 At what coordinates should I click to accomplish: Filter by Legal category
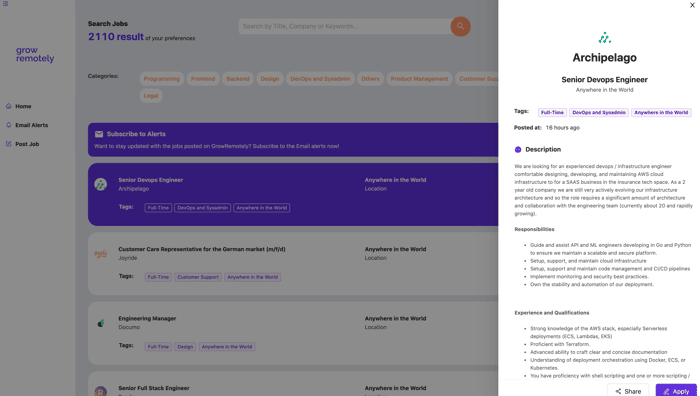coord(151,96)
